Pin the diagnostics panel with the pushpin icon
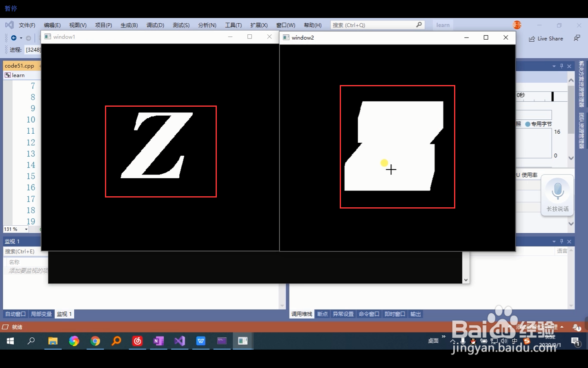588x368 pixels. (562, 66)
